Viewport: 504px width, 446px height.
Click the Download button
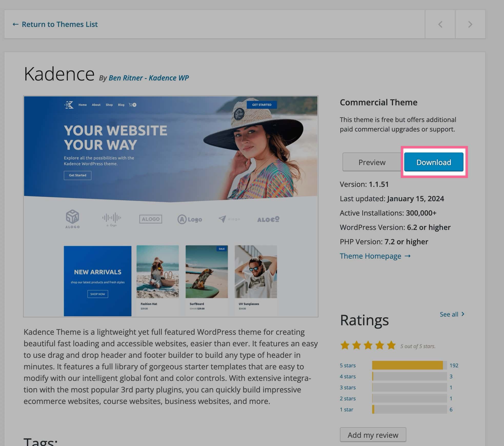coord(434,162)
